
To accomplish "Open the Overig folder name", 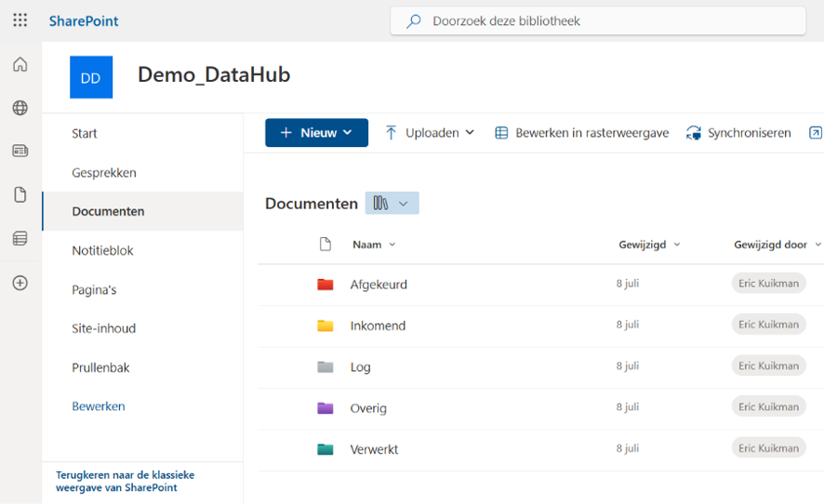I will [x=368, y=408].
